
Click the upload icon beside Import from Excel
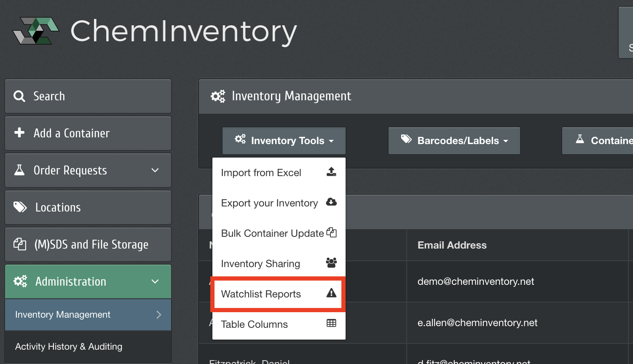pos(331,172)
